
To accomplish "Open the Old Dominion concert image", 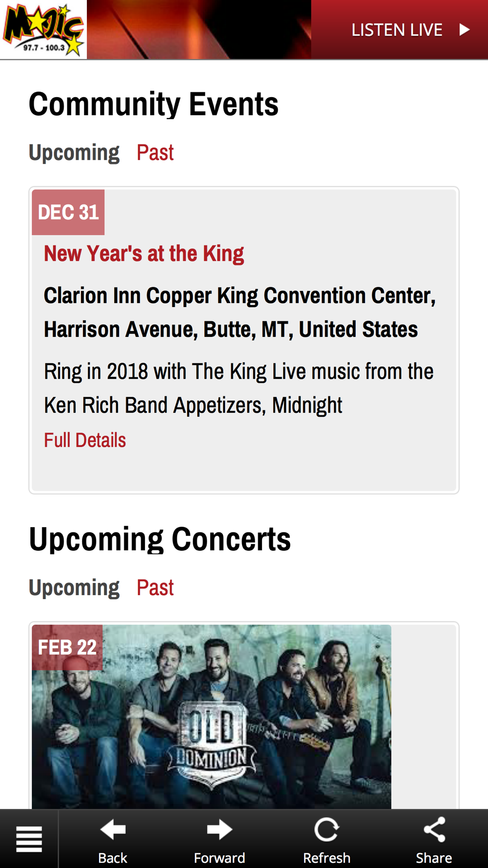I will tap(212, 717).
